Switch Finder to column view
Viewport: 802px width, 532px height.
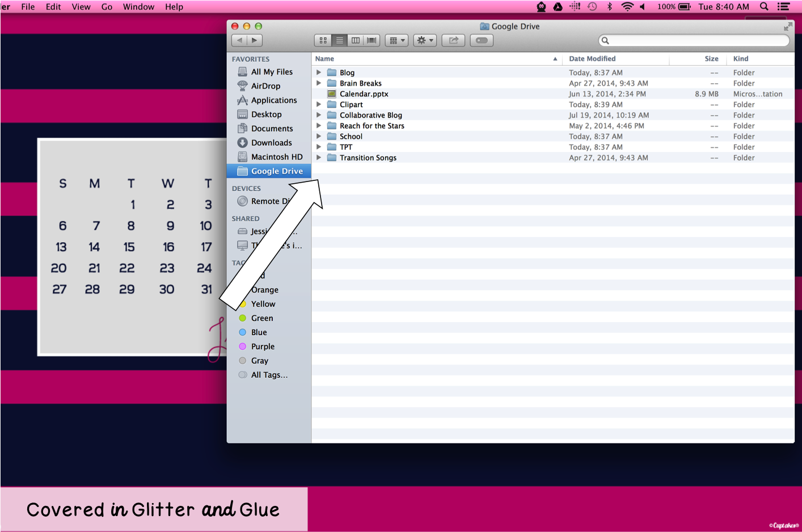(x=356, y=40)
